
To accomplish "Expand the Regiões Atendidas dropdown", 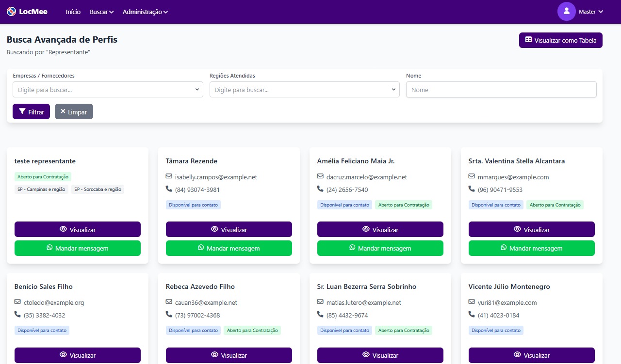I will pos(304,90).
